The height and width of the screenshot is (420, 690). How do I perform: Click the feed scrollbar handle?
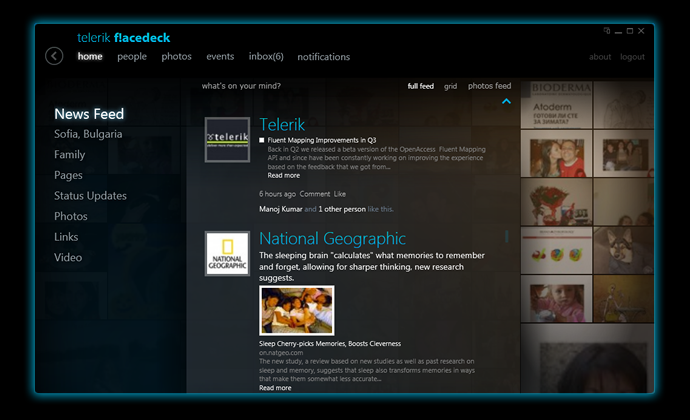point(506,236)
